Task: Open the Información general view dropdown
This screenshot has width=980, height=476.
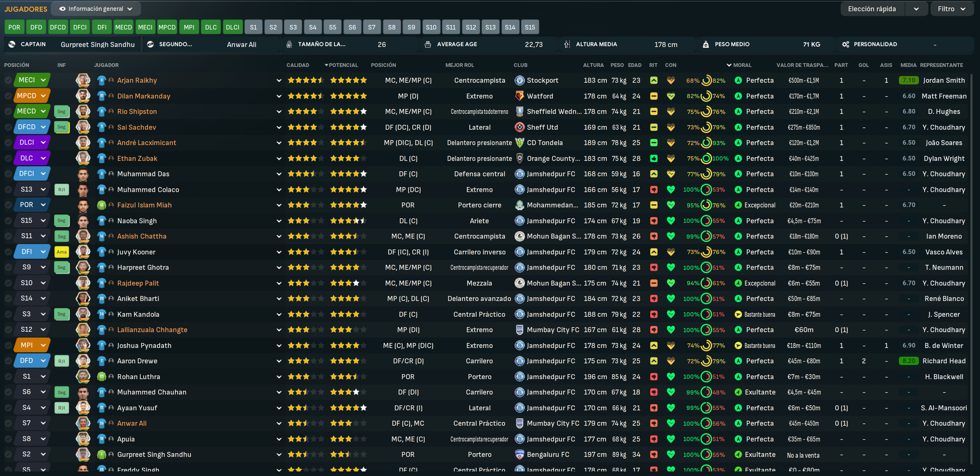Action: [x=96, y=9]
